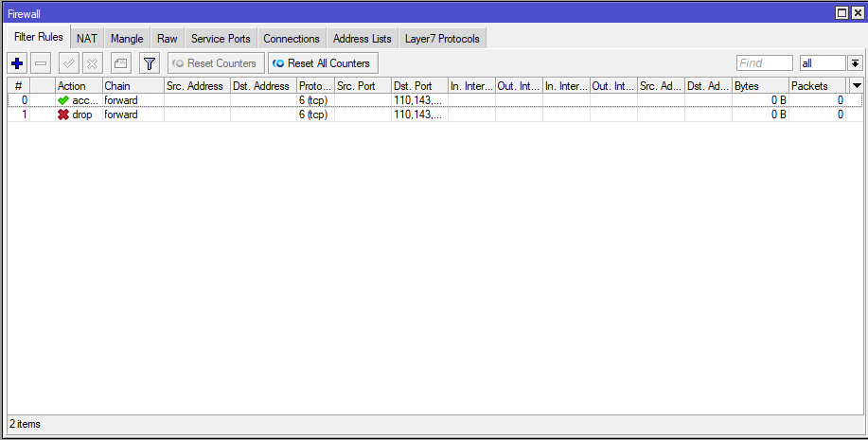The height and width of the screenshot is (440, 868).
Task: Open the Address Lists tab
Action: point(362,39)
